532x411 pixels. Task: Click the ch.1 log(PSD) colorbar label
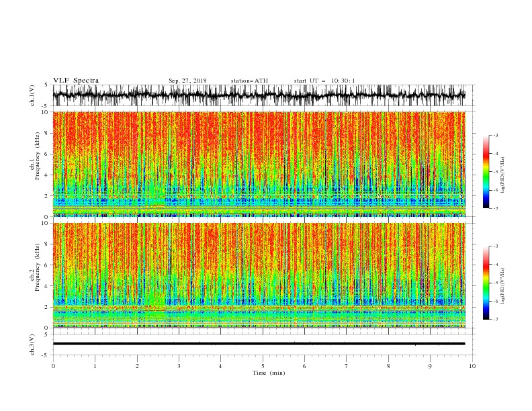(x=503, y=175)
